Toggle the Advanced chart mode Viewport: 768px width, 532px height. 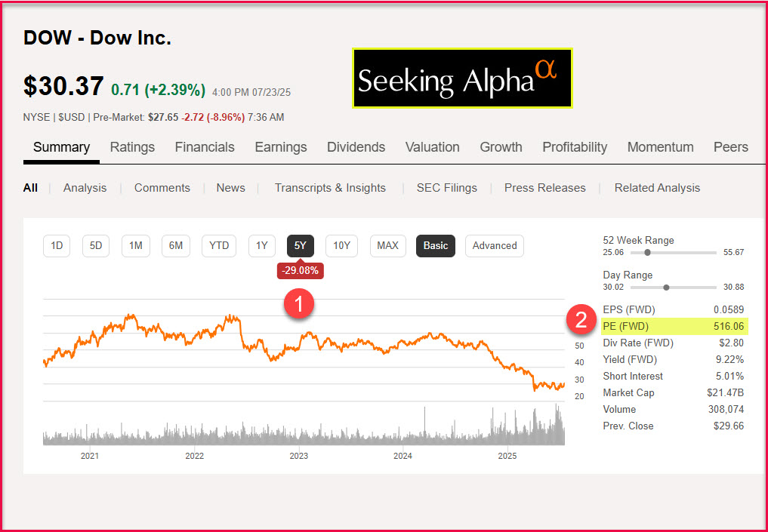click(x=495, y=245)
